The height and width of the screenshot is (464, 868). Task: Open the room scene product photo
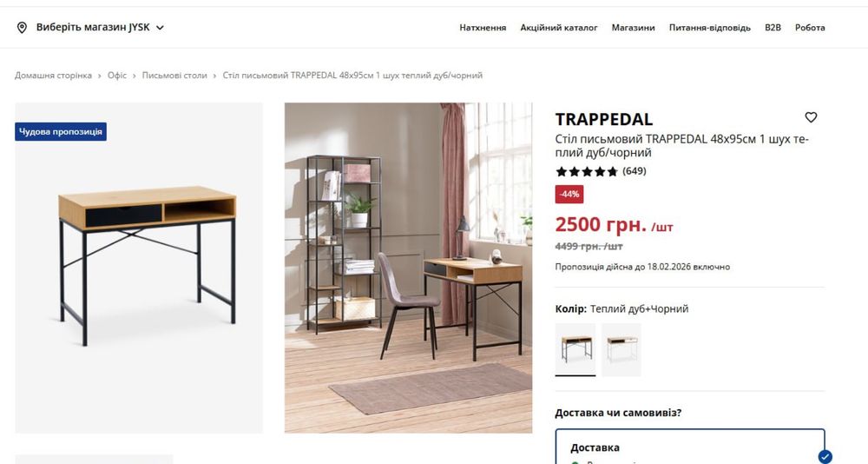pyautogui.click(x=408, y=268)
